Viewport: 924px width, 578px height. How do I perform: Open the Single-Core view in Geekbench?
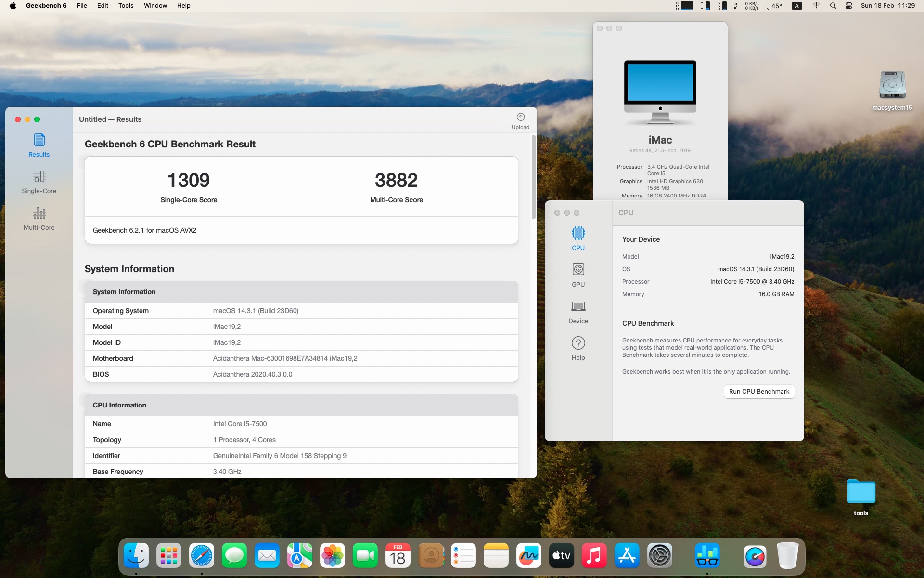[x=39, y=182]
